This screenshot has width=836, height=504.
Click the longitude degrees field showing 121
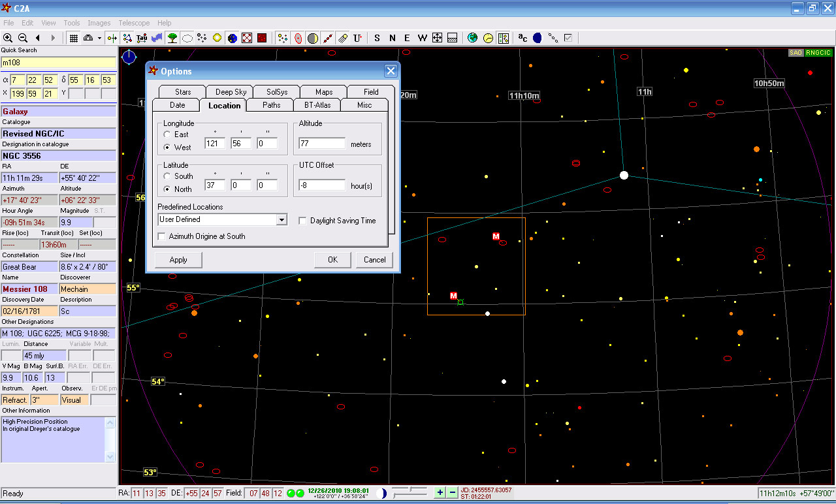[215, 144]
